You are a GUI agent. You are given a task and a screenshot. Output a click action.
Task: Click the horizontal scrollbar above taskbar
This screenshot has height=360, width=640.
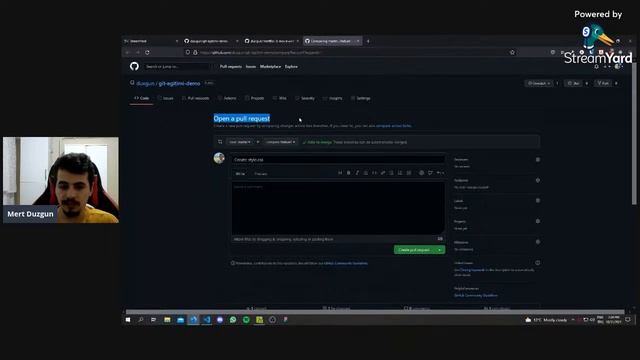click(x=375, y=312)
